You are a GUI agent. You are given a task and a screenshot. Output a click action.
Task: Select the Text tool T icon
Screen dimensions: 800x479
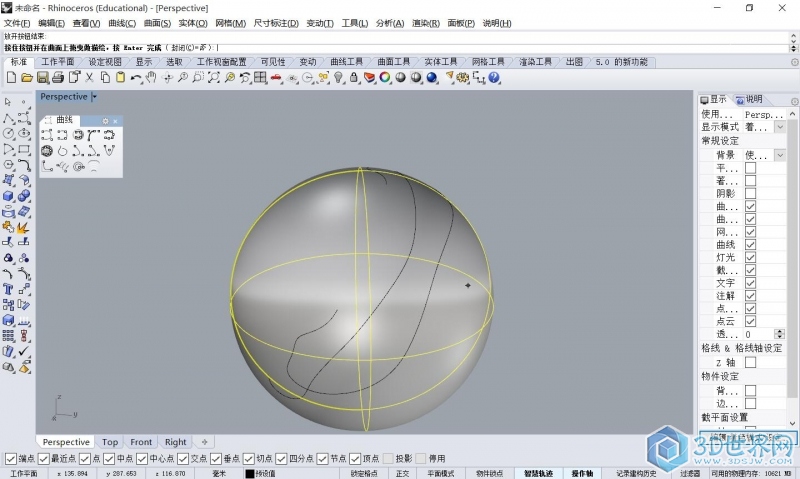pos(8,289)
